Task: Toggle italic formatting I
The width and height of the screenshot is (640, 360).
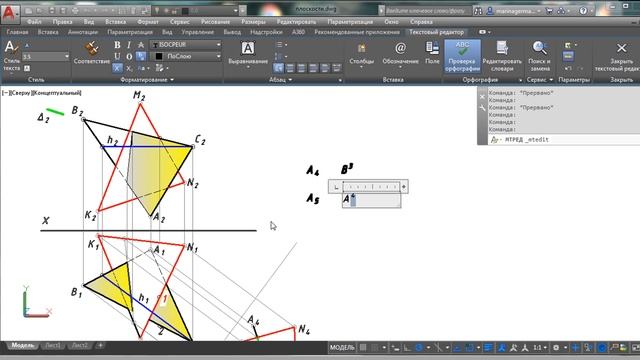Action: tap(129, 44)
